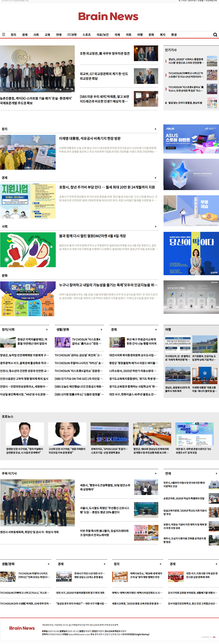Click the ASUS 스토어 이벤트 banner
Viewport: 219px width, 644px height.
(191, 139)
